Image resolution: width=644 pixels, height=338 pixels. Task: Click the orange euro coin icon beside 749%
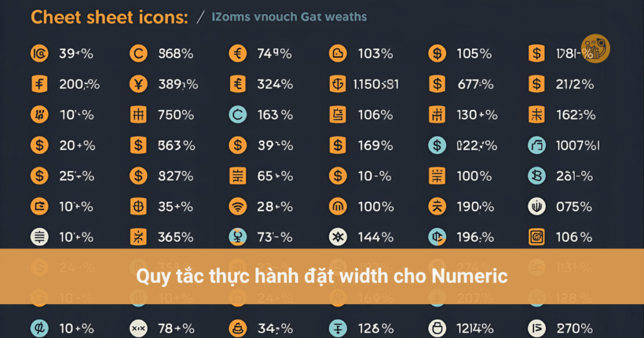(238, 54)
